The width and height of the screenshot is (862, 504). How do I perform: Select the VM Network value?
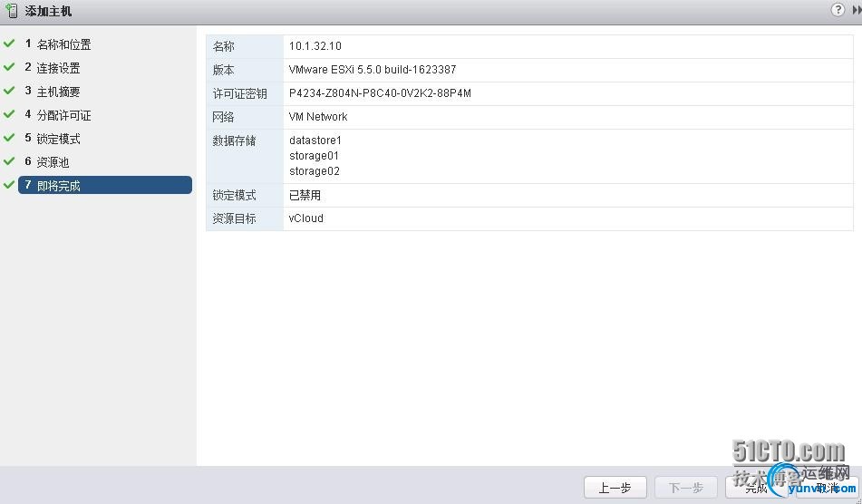[x=318, y=117]
